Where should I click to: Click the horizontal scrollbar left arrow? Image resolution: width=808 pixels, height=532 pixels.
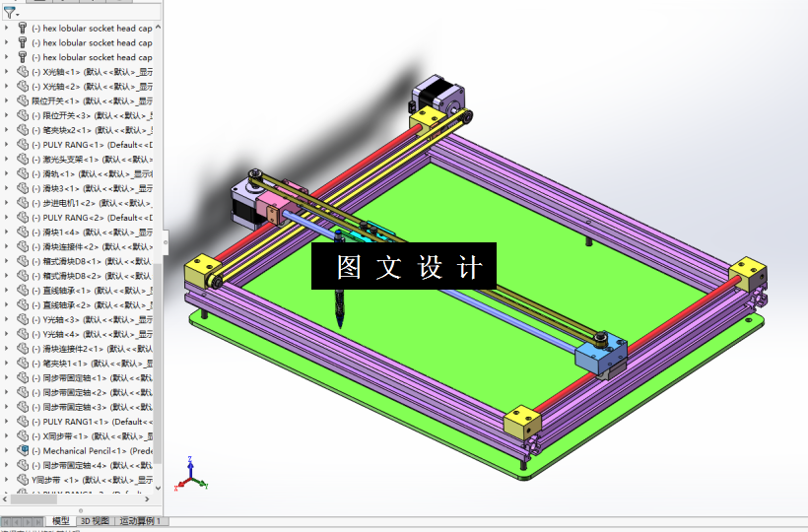click(x=5, y=499)
